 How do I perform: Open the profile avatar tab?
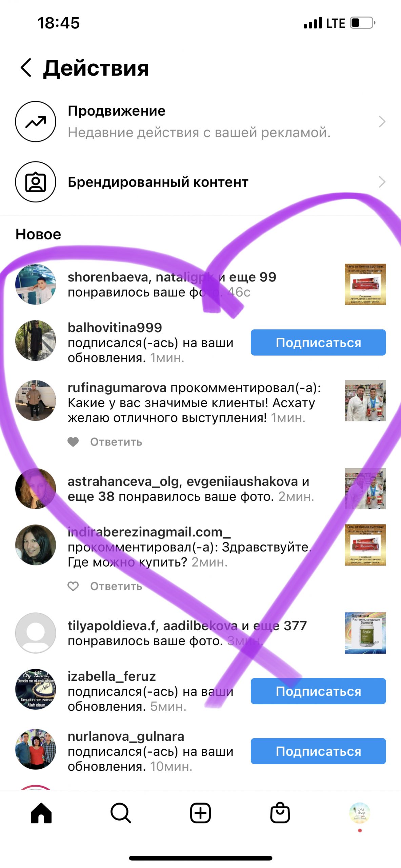[x=360, y=813]
